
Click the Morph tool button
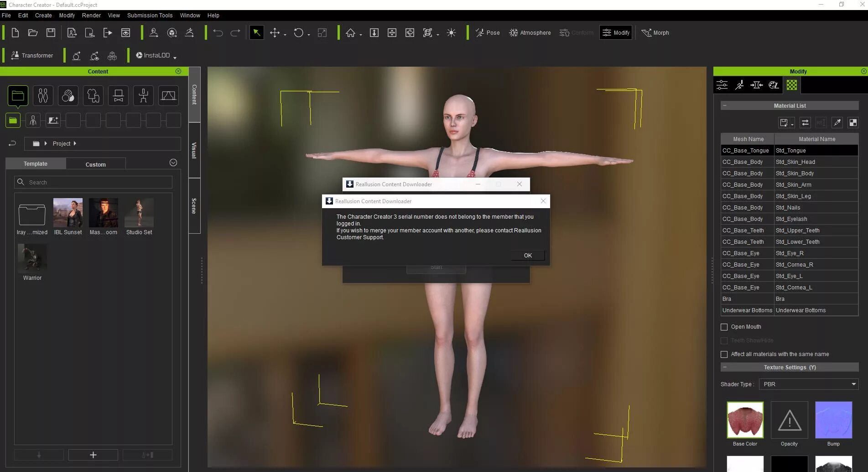pos(655,33)
